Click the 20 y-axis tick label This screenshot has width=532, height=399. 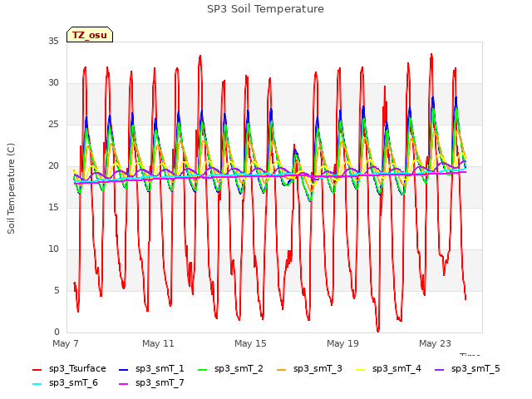pos(53,166)
